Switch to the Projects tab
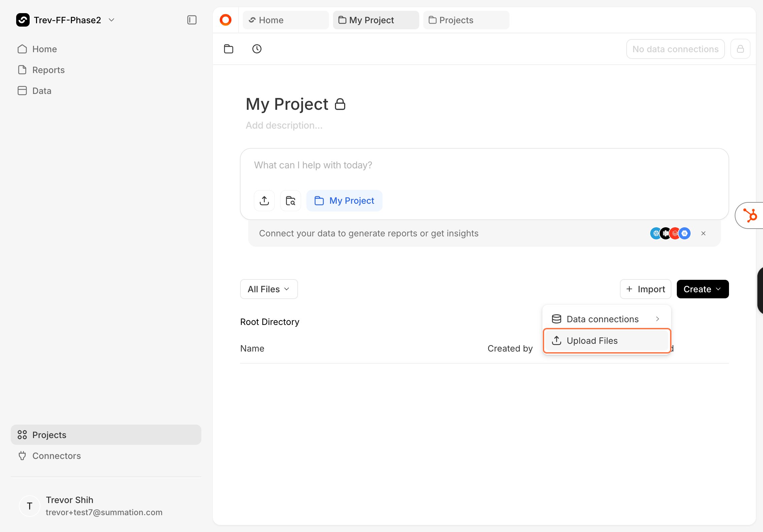This screenshot has width=763, height=532. [x=466, y=20]
